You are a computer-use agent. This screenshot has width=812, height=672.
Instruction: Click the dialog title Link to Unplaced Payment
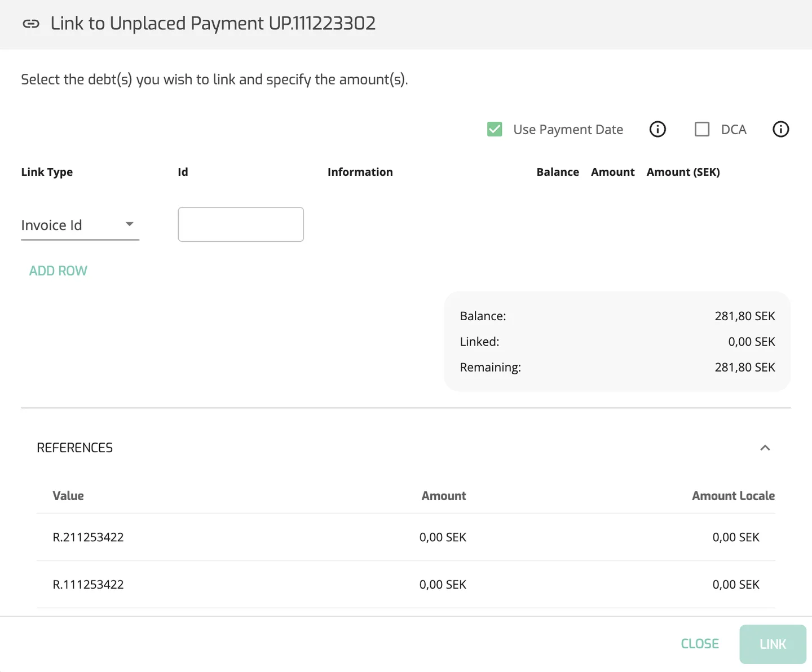[213, 24]
